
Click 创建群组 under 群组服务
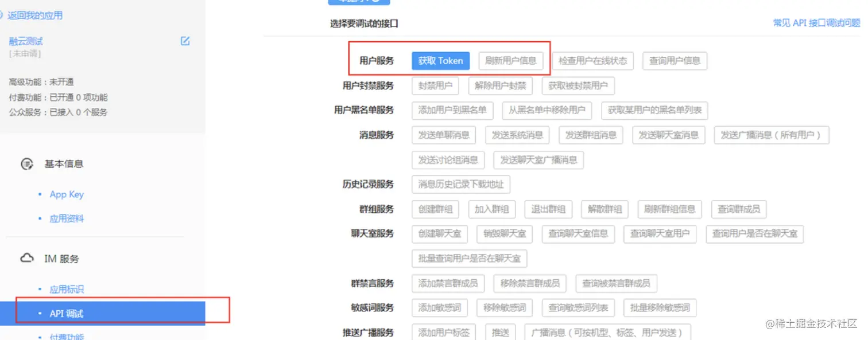click(435, 209)
